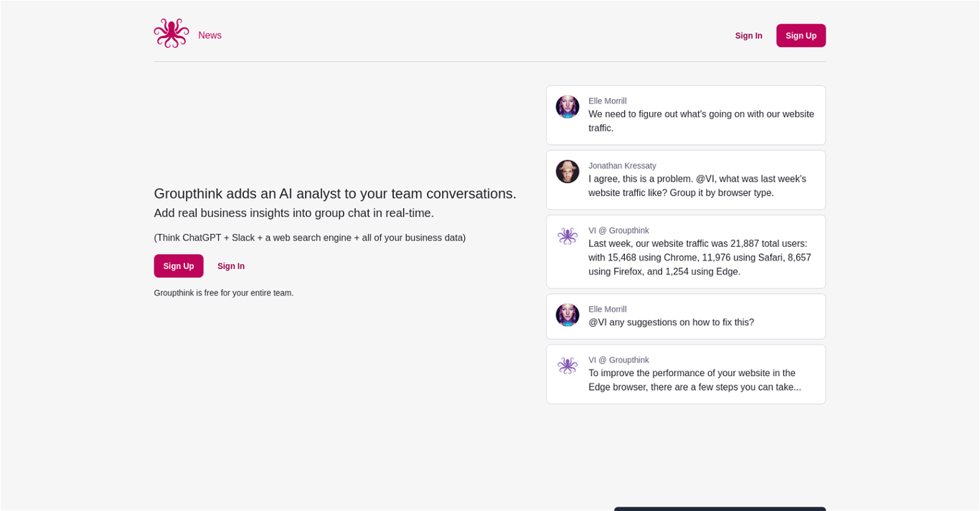Click Jonathan Kressaty's message card
The height and width of the screenshot is (511, 980).
point(685,179)
